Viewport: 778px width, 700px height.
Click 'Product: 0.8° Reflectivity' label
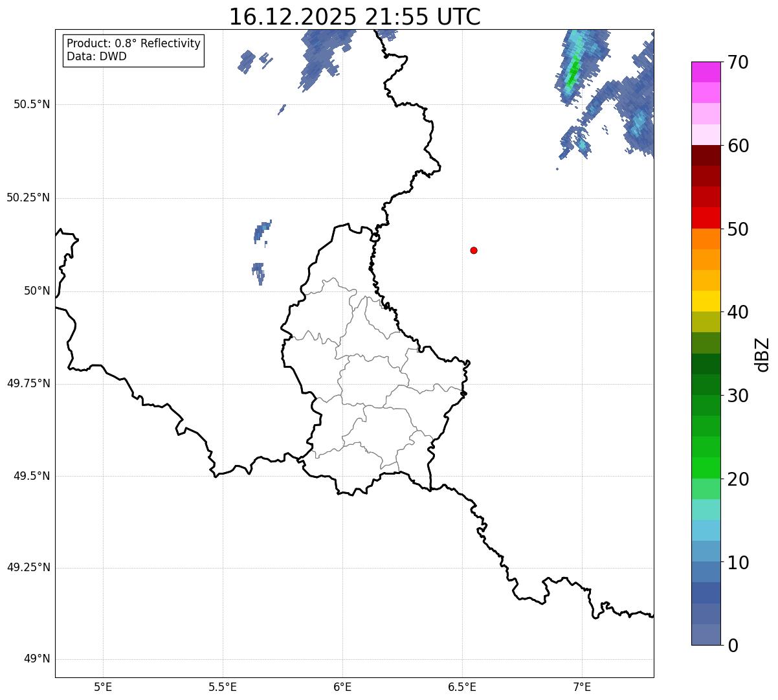pos(134,43)
